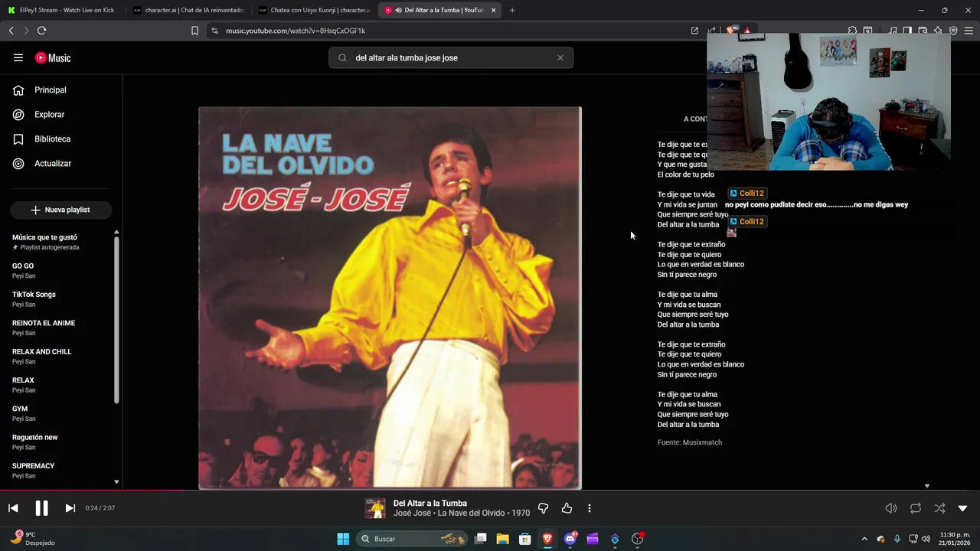Image resolution: width=980 pixels, height=551 pixels.
Task: Click the taskbar Buscar search box
Action: (x=413, y=539)
